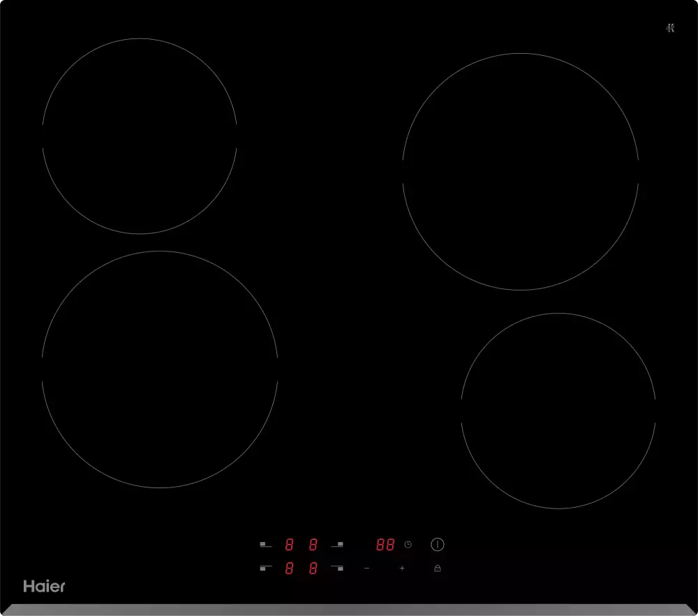Tap the rear-left zone power level digit
This screenshot has height=616, width=698.
coord(289,544)
